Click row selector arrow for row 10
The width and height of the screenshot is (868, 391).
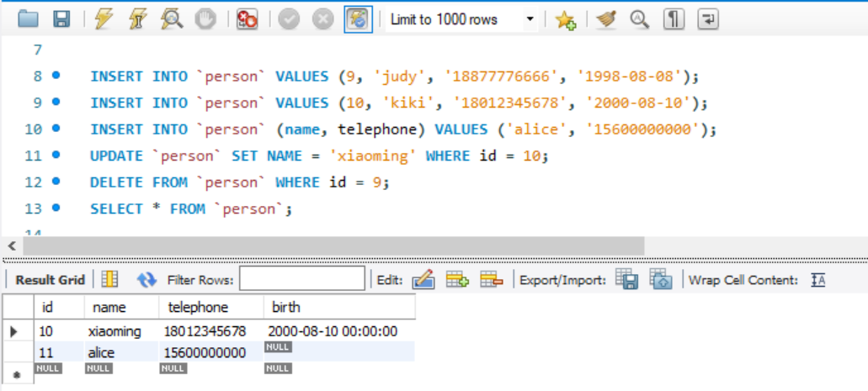[x=15, y=331]
